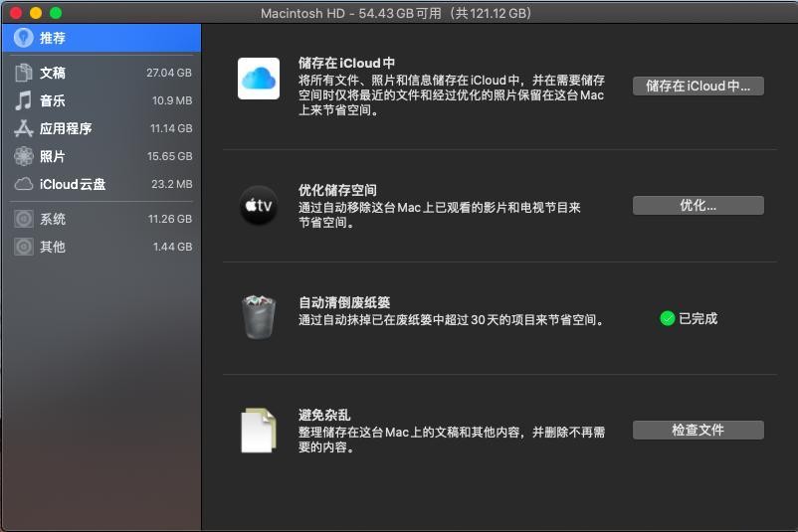Open the iCloud云盘 category
This screenshot has height=532, width=798.
101,184
